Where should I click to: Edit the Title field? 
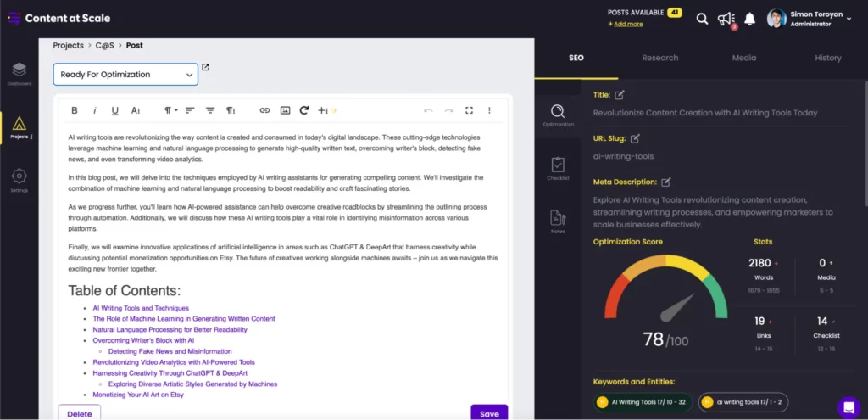click(x=620, y=95)
